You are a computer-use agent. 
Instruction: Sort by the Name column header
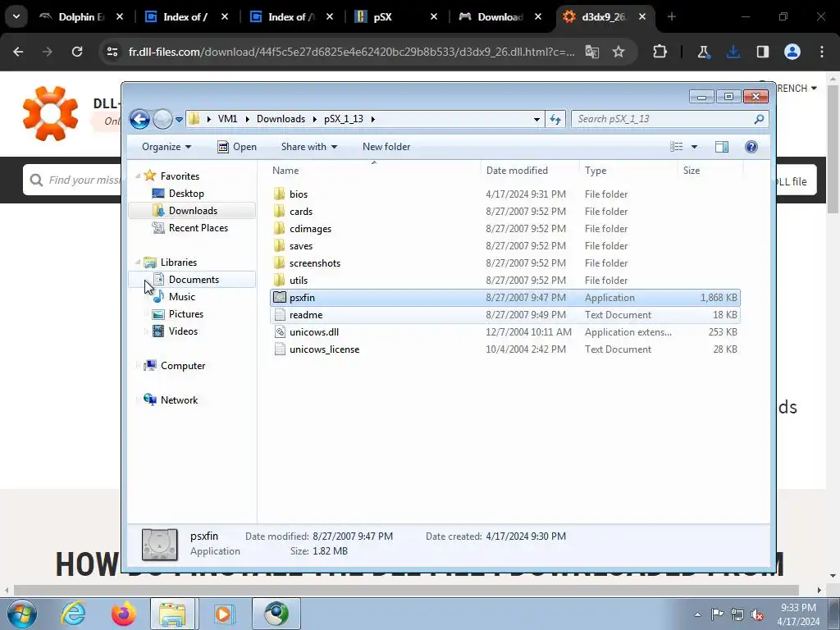pos(373,171)
